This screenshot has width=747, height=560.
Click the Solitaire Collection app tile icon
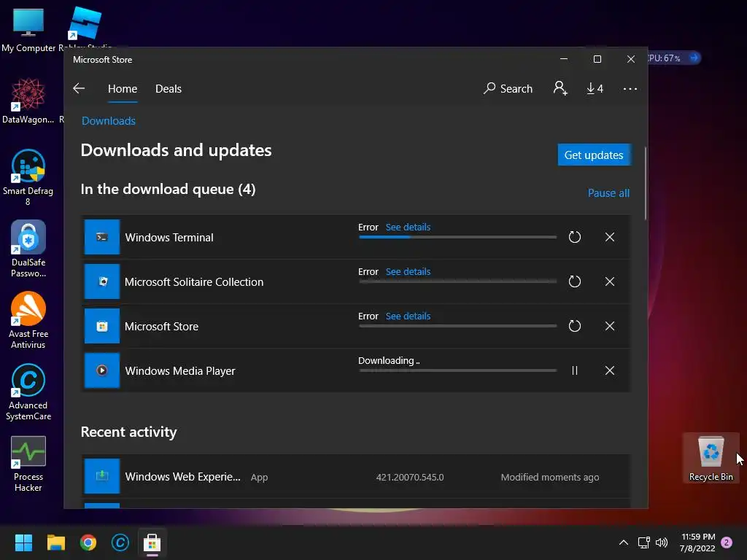click(102, 281)
